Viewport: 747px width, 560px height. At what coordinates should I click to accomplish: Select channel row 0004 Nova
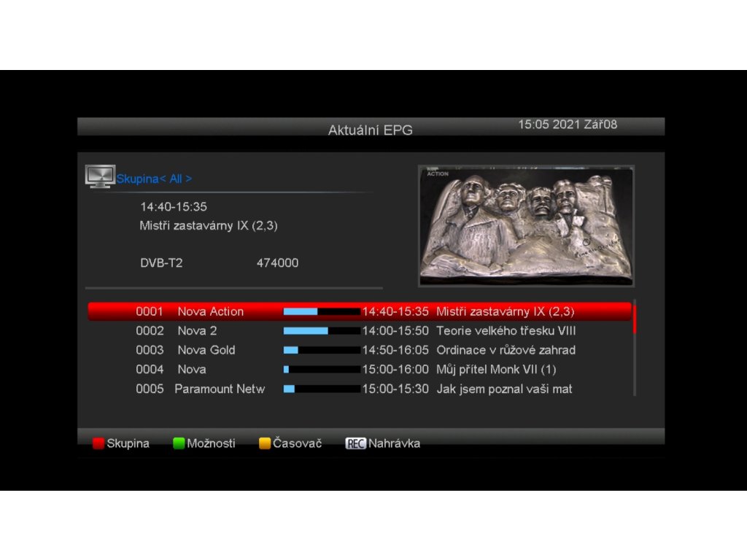click(x=360, y=370)
